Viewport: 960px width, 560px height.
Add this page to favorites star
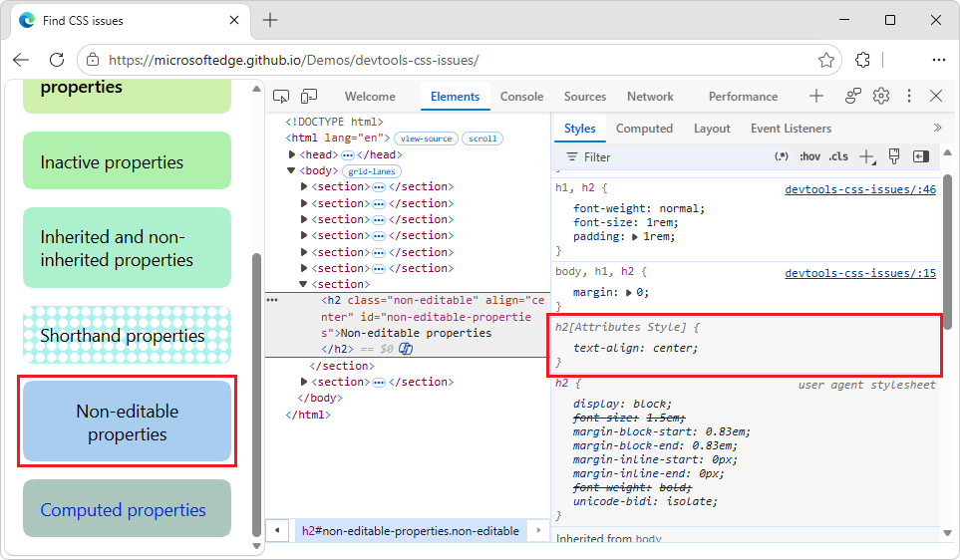click(825, 60)
